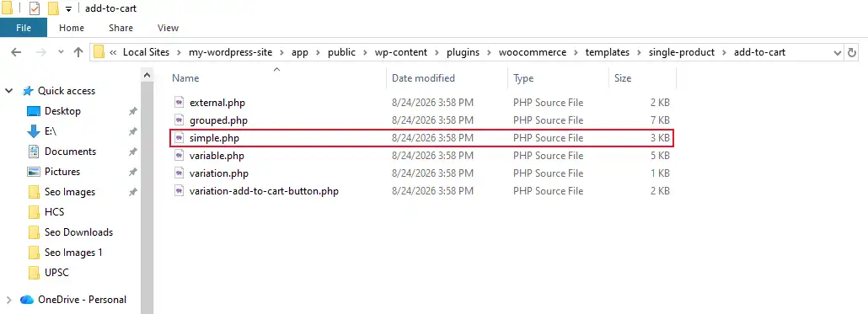
Task: Open the HCS folder in navigation pane
Action: click(54, 212)
